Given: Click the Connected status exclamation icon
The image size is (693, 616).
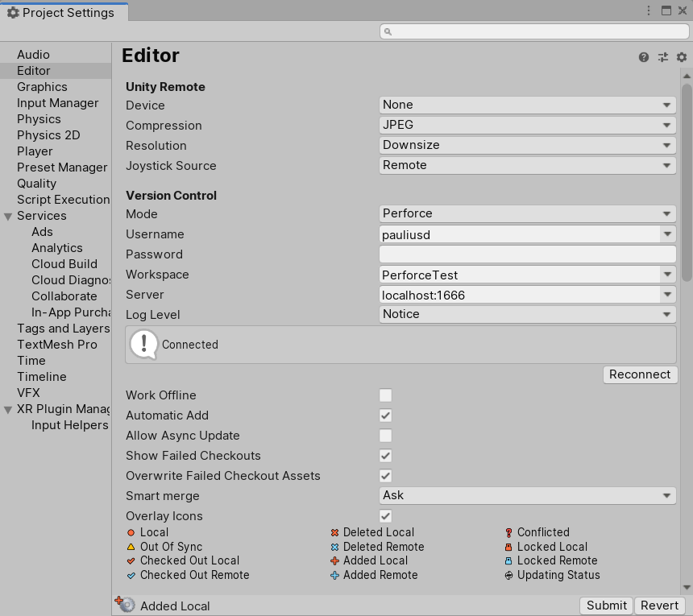Looking at the screenshot, I should click(x=143, y=345).
